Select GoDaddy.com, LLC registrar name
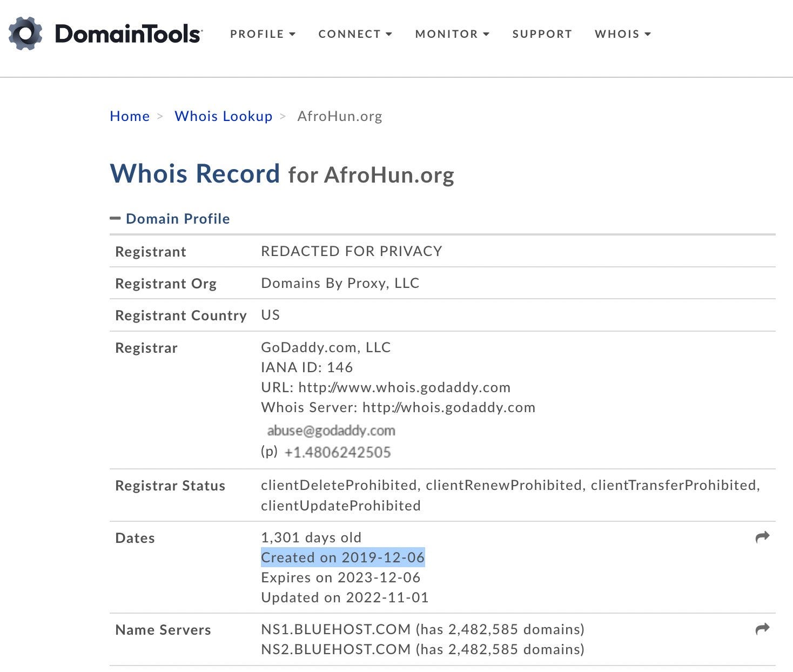The image size is (793, 672). coord(326,347)
